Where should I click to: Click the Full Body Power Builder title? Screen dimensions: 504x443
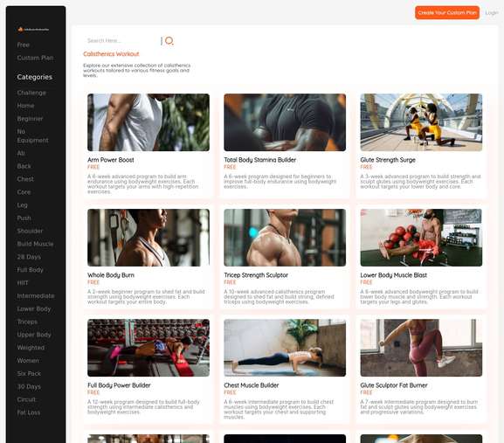tap(119, 385)
